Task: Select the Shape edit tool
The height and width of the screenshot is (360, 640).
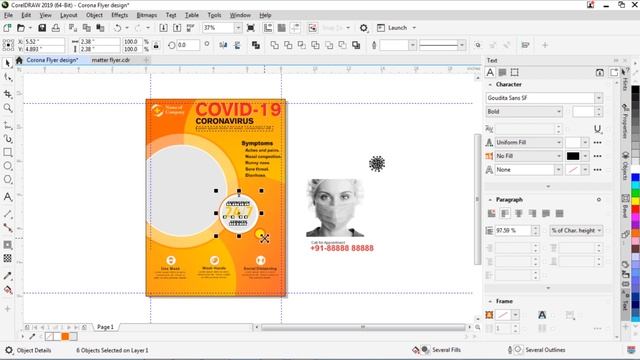Action: tap(7, 77)
